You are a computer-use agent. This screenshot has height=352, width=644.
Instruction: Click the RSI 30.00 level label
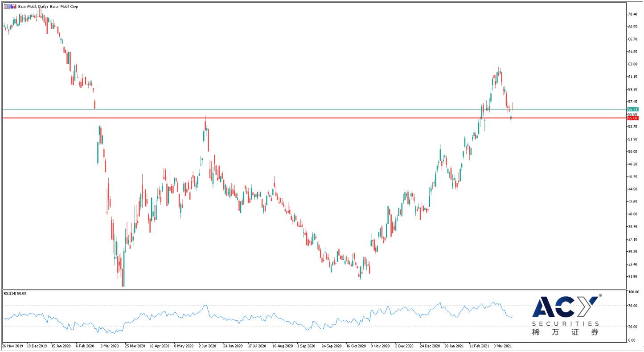[633, 327]
